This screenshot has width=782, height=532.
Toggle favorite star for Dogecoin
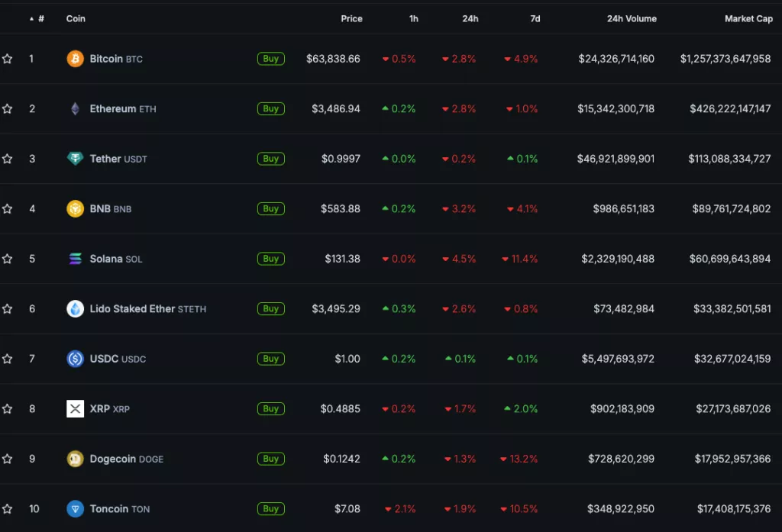(7, 459)
